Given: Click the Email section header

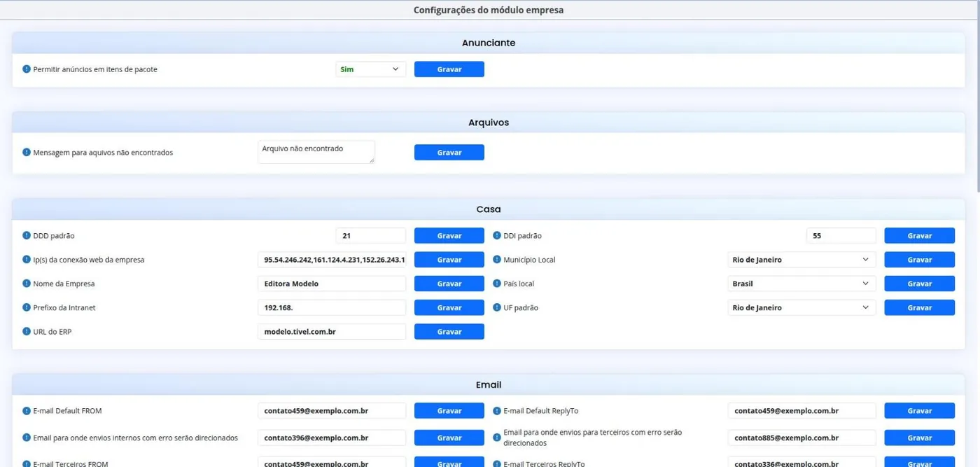Looking at the screenshot, I should 489,384.
